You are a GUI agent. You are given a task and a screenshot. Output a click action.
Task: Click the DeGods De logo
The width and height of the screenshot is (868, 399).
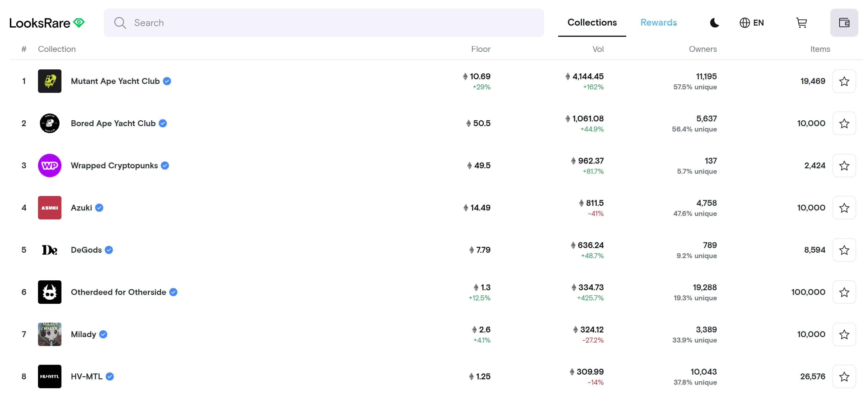click(x=49, y=250)
